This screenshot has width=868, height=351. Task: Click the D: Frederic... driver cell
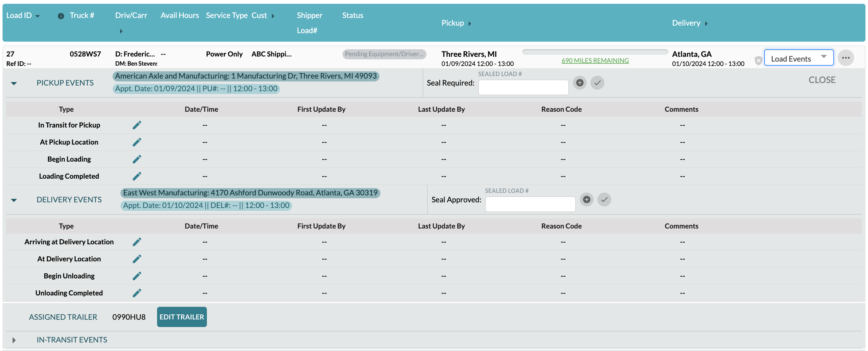click(x=135, y=54)
